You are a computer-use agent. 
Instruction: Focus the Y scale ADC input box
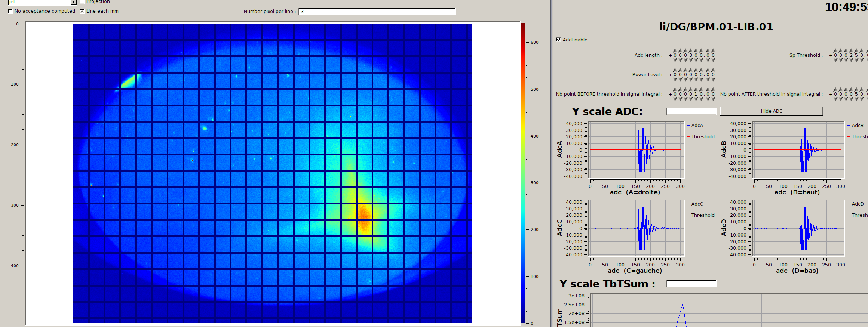tap(691, 111)
